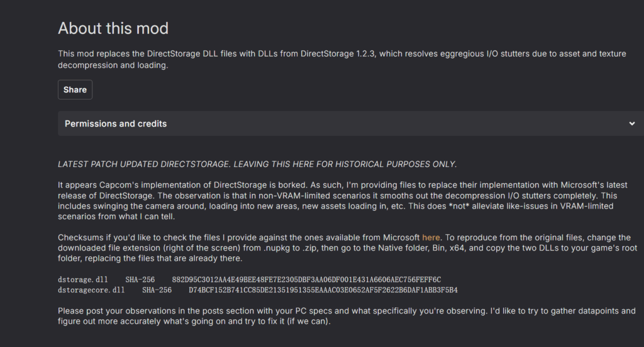This screenshot has width=644, height=347.
Task: Click the chevron arrow on Permissions bar
Action: (631, 123)
